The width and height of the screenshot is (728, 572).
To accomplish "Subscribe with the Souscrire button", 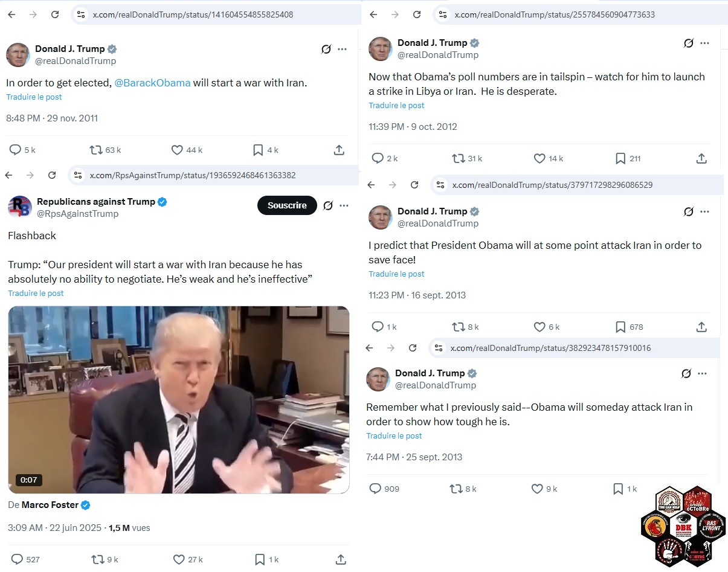I will pos(287,205).
